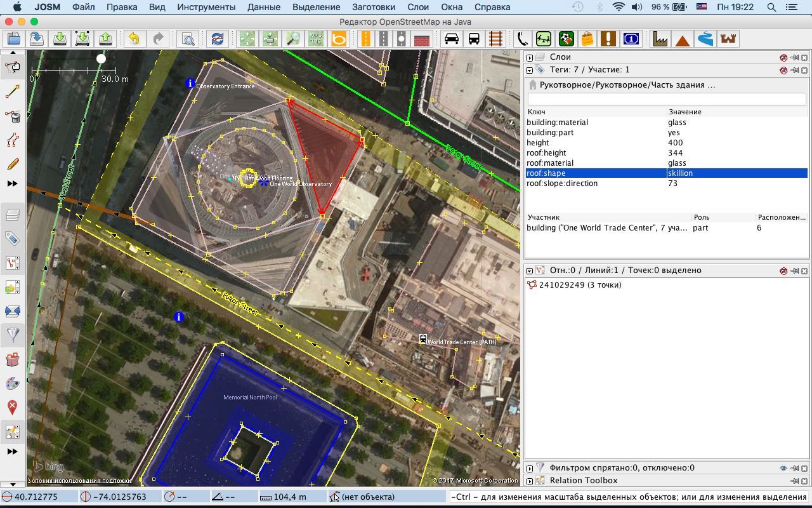Viewport: 812px width, 508px height.
Task: Select the One World Trade Center relation row
Action: click(x=666, y=227)
